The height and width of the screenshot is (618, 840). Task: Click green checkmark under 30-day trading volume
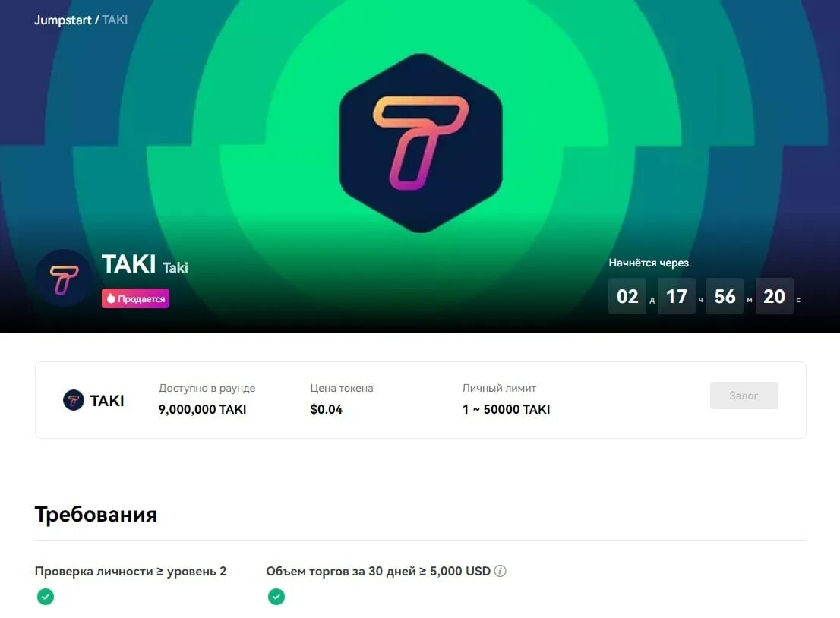pos(276,597)
